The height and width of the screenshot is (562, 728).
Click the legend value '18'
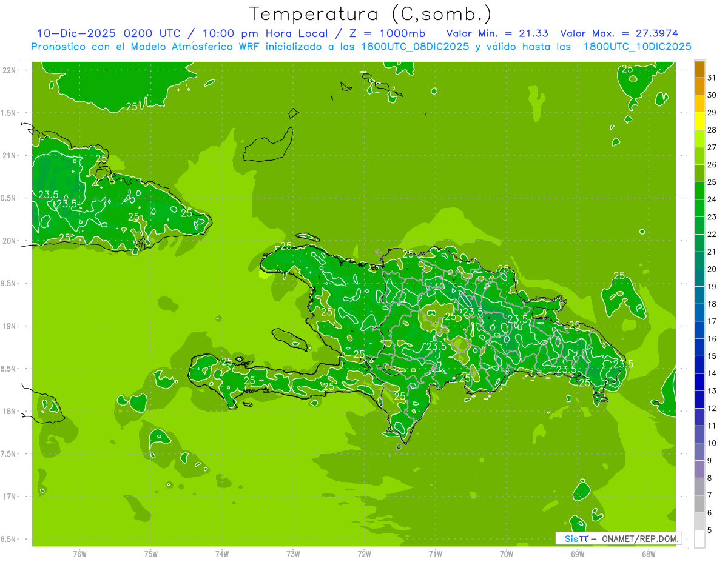(x=712, y=304)
